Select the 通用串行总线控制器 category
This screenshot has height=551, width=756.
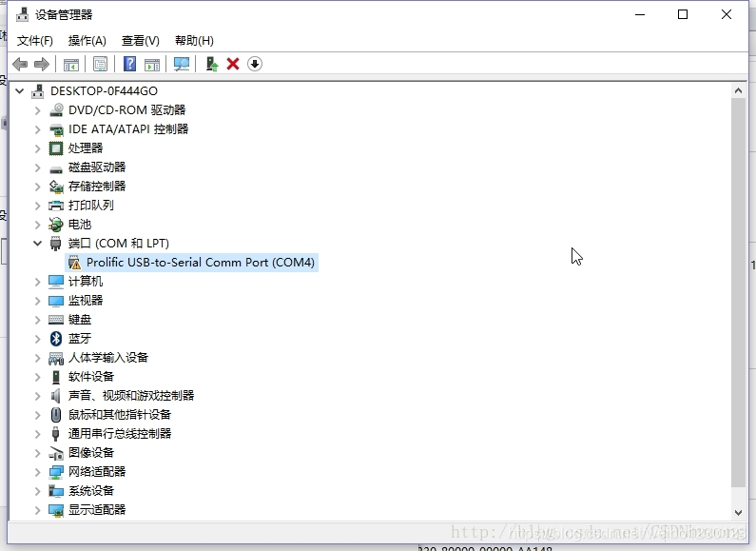pyautogui.click(x=120, y=434)
